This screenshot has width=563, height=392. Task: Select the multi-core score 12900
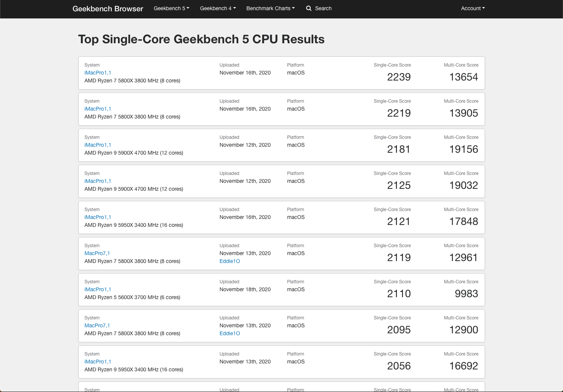(464, 330)
